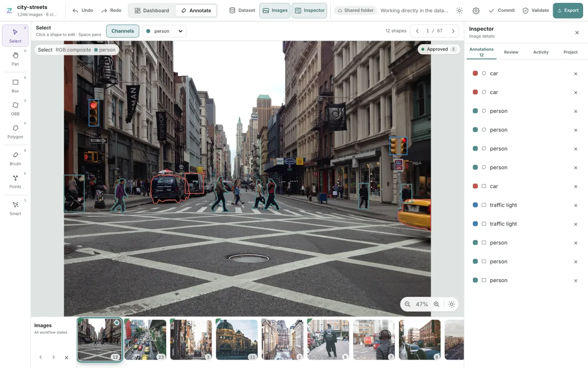Click the Shared folder badge
588x368 pixels.
point(356,10)
